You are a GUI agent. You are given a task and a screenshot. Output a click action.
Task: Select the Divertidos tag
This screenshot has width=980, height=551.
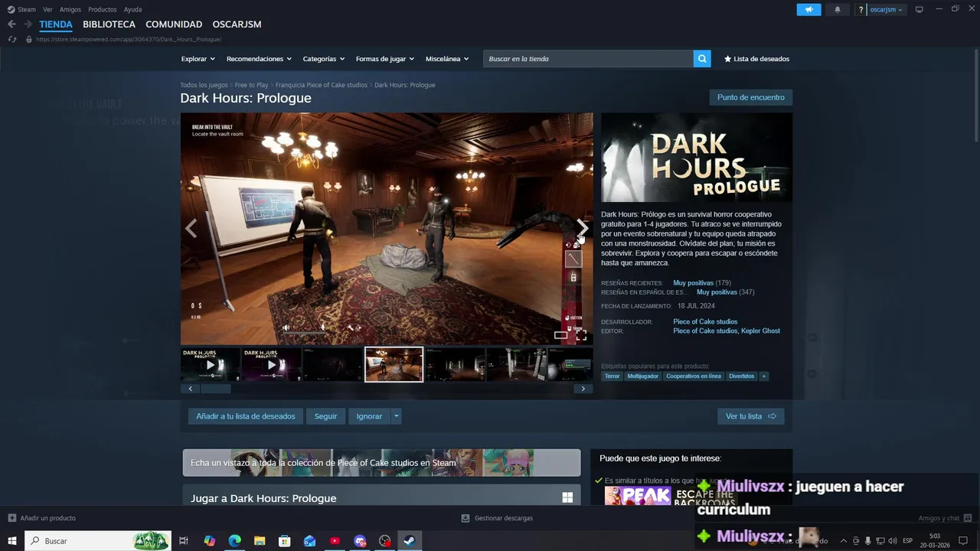click(741, 377)
